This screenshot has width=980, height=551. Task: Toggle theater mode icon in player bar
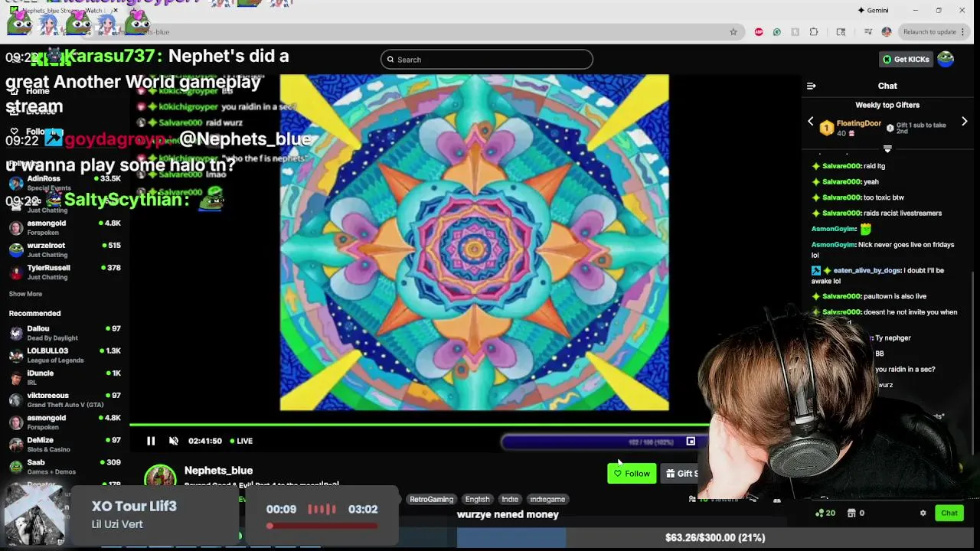coord(691,442)
